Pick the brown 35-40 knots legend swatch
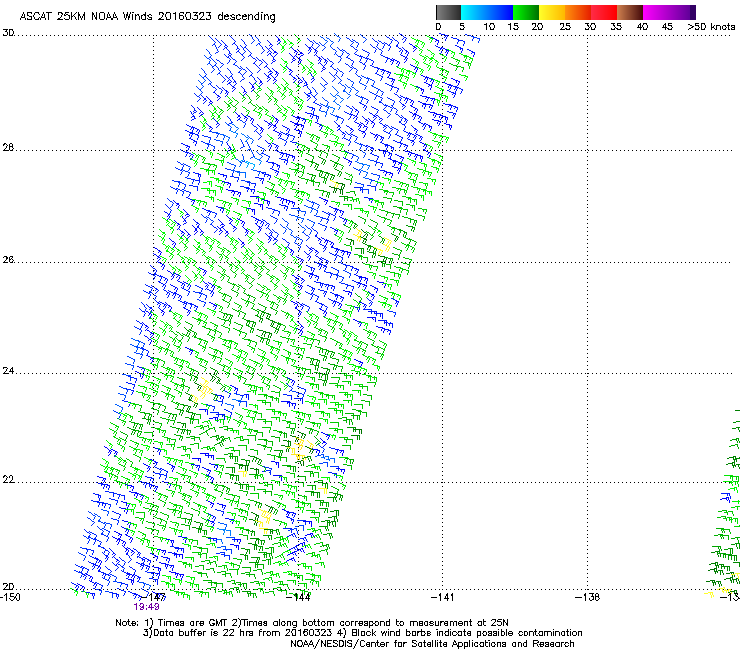Screen dimensions: 740x650 tap(630, 12)
